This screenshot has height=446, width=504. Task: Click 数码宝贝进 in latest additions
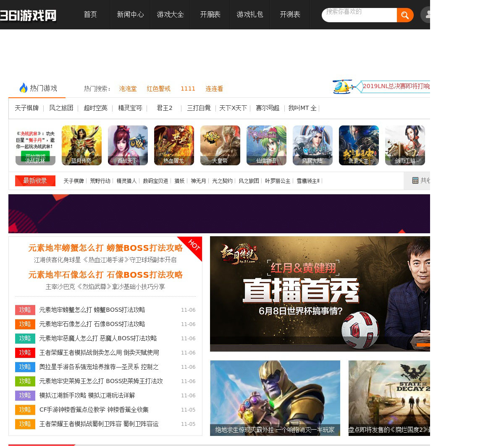click(155, 181)
